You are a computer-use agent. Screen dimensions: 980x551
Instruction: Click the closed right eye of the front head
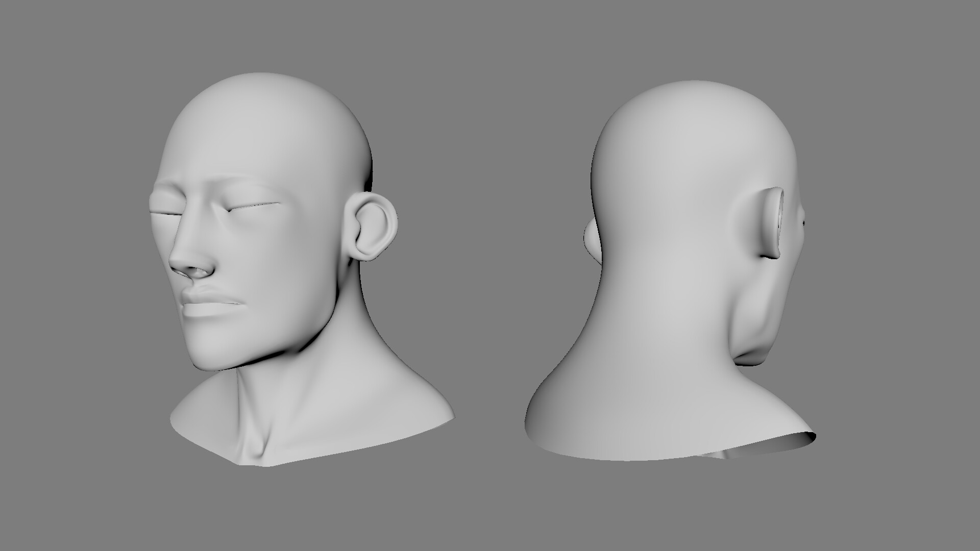pyautogui.click(x=250, y=204)
